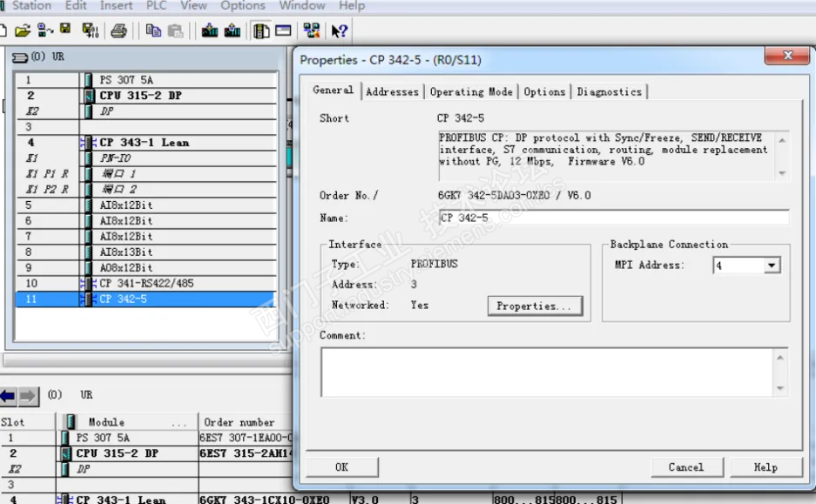
Task: Click the gray forward arrow
Action: point(28,396)
